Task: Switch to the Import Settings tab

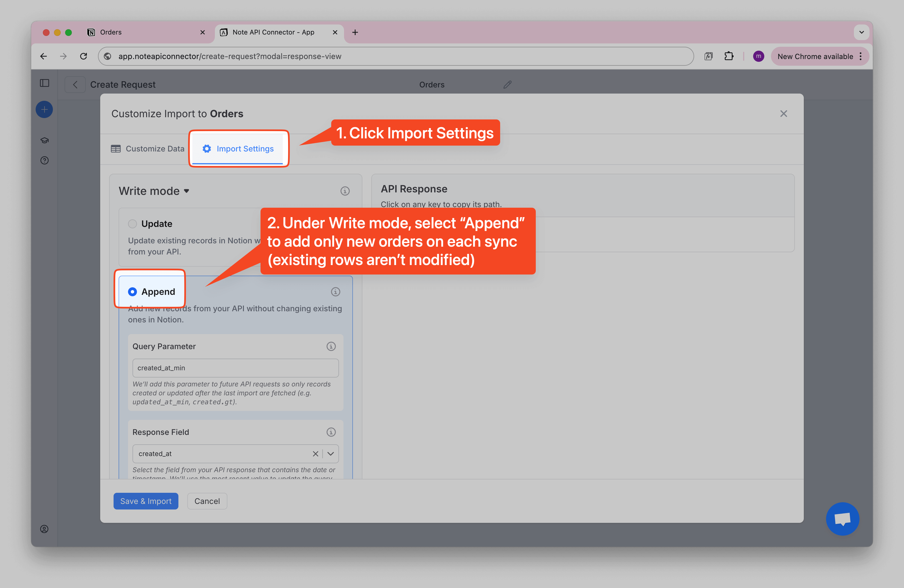Action: tap(238, 149)
